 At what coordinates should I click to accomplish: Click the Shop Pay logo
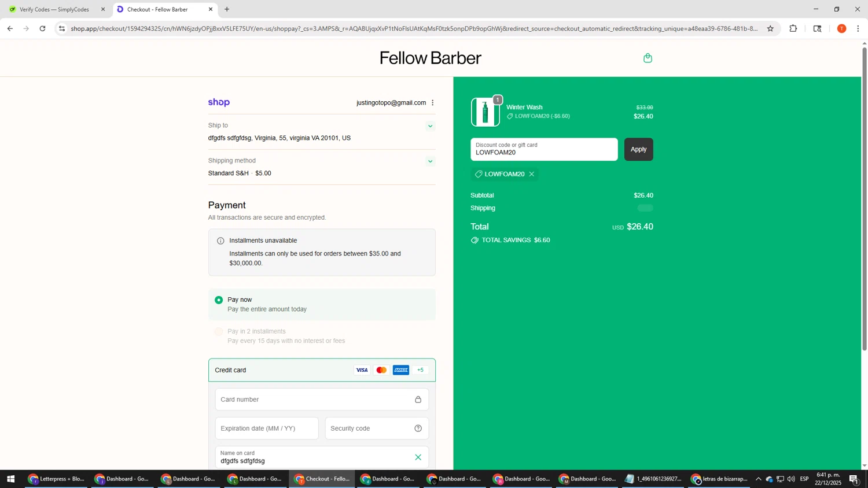pos(219,102)
